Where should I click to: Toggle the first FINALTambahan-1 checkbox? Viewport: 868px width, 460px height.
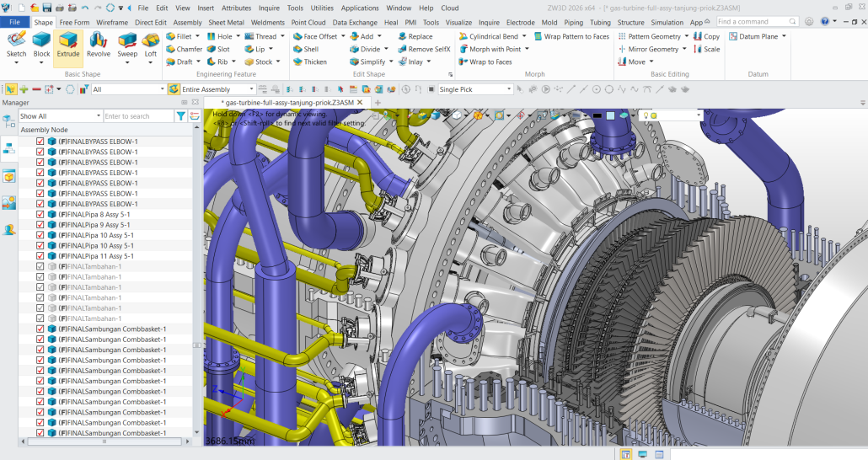point(40,266)
